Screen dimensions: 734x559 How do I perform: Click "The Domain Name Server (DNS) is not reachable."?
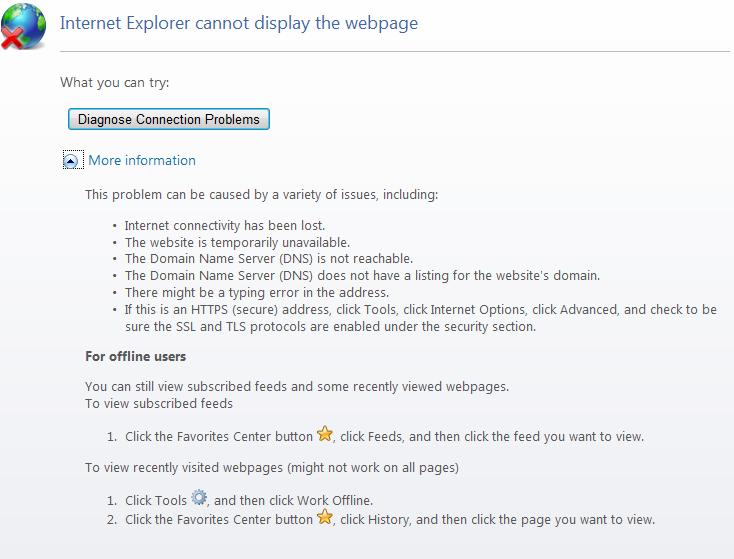click(269, 259)
